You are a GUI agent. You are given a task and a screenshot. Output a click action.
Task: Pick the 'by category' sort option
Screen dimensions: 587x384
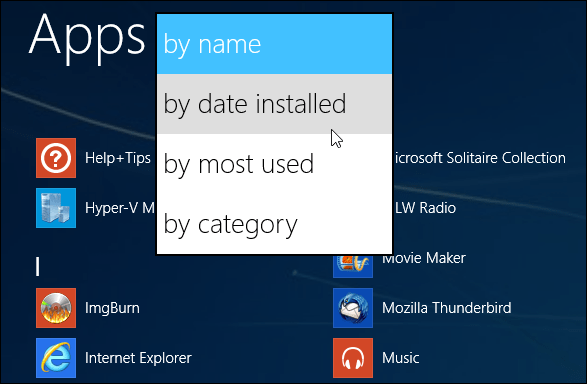[274, 224]
